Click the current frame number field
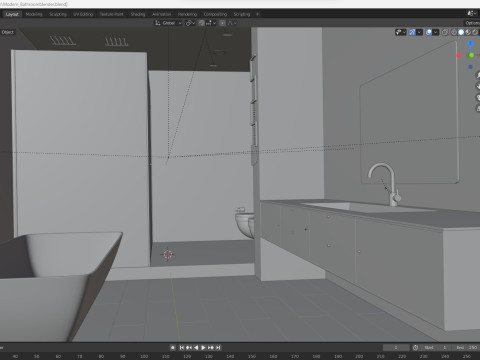Screen dimensions: 480x360 (396, 347)
